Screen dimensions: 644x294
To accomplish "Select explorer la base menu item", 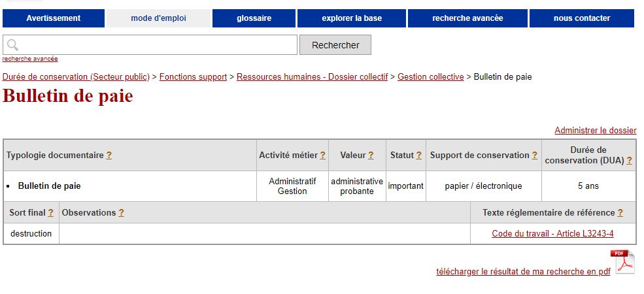I will click(352, 18).
